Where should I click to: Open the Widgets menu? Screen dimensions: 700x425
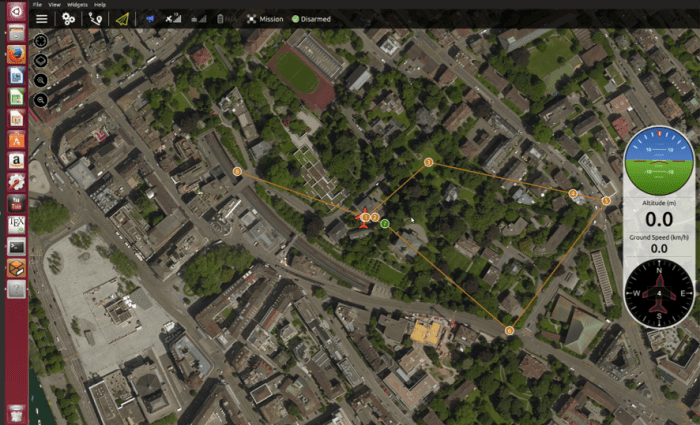tap(76, 4)
